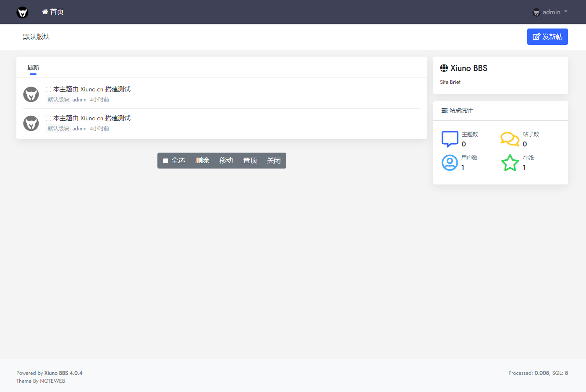Click admin username under first thread
This screenshot has width=586, height=392.
click(79, 100)
